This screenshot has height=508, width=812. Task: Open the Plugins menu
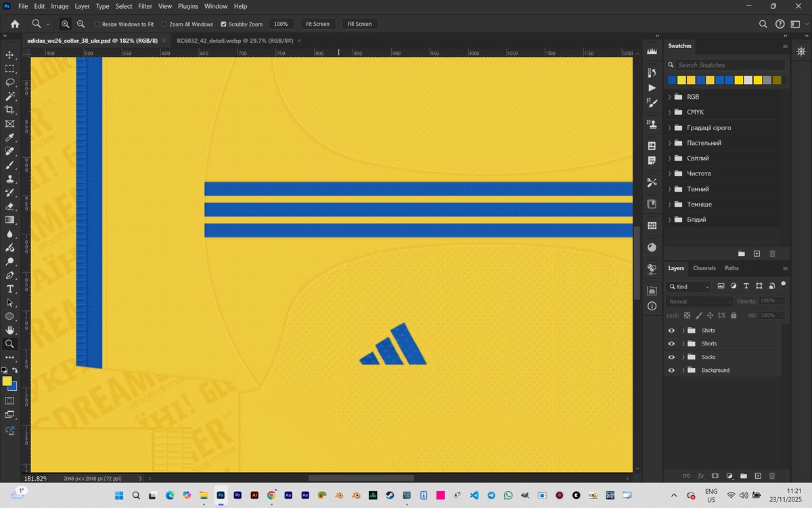click(x=187, y=6)
